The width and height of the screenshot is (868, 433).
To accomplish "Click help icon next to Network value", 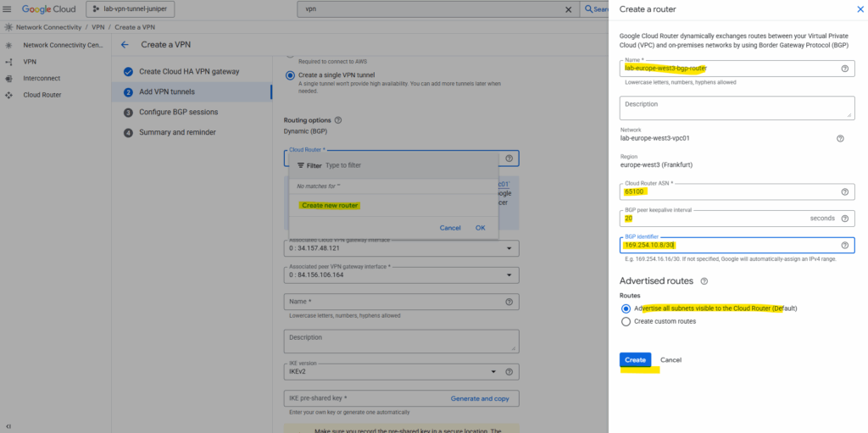I will [x=840, y=138].
